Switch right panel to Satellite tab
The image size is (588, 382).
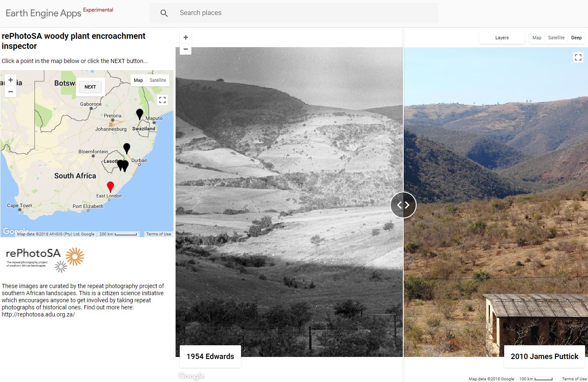(556, 38)
